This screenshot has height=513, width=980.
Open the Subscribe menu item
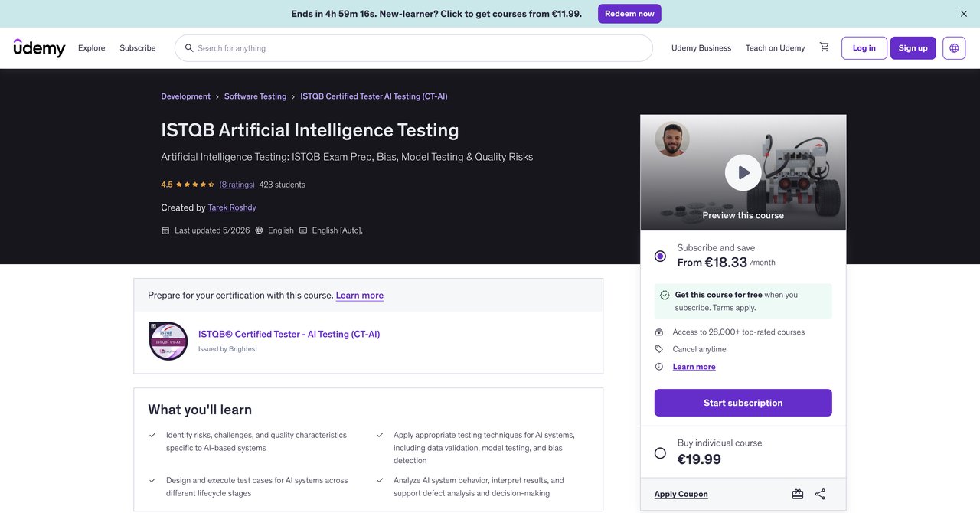coord(138,48)
